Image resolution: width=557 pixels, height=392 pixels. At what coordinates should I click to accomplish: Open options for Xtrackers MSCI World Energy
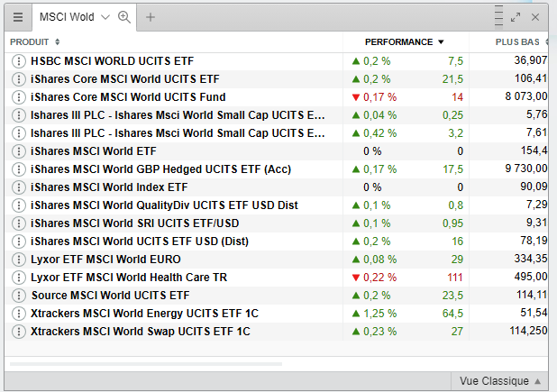click(x=18, y=314)
